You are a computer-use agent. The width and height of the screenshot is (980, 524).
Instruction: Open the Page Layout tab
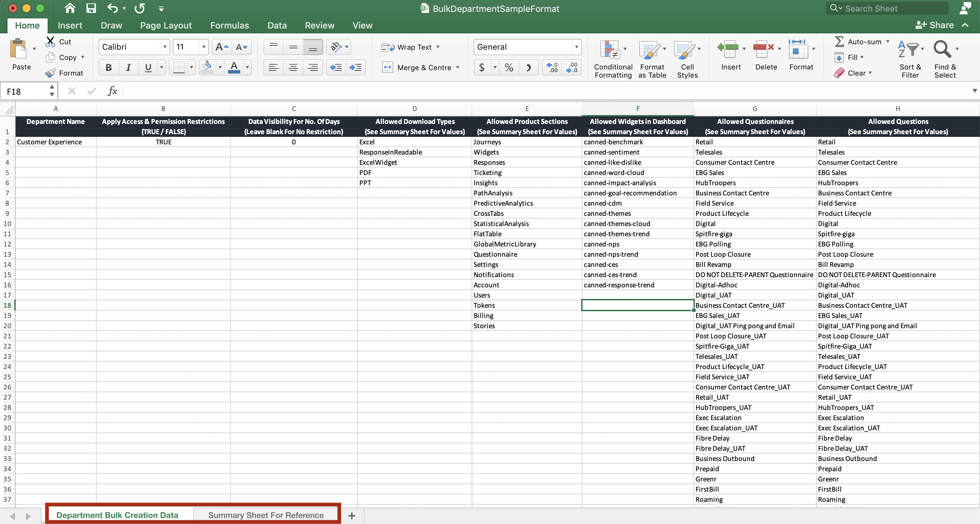click(165, 26)
